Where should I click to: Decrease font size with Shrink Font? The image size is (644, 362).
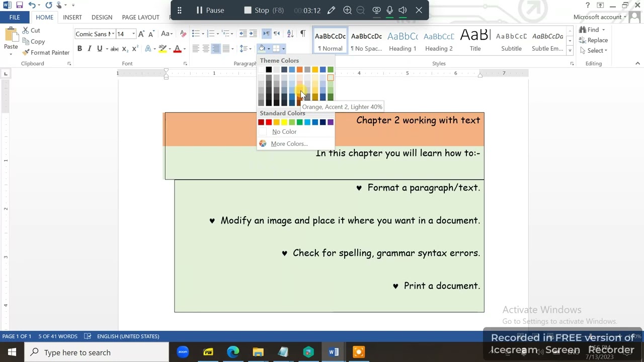(151, 34)
